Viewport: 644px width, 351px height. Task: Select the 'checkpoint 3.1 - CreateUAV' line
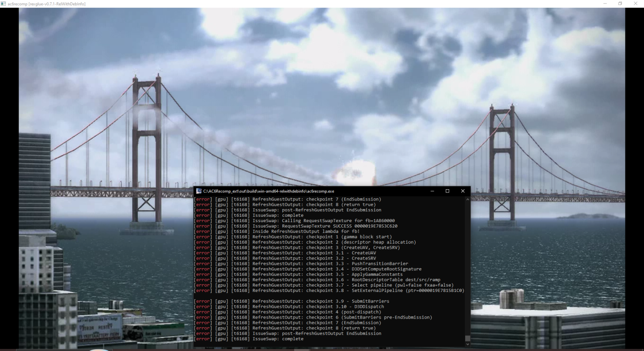[285, 253]
